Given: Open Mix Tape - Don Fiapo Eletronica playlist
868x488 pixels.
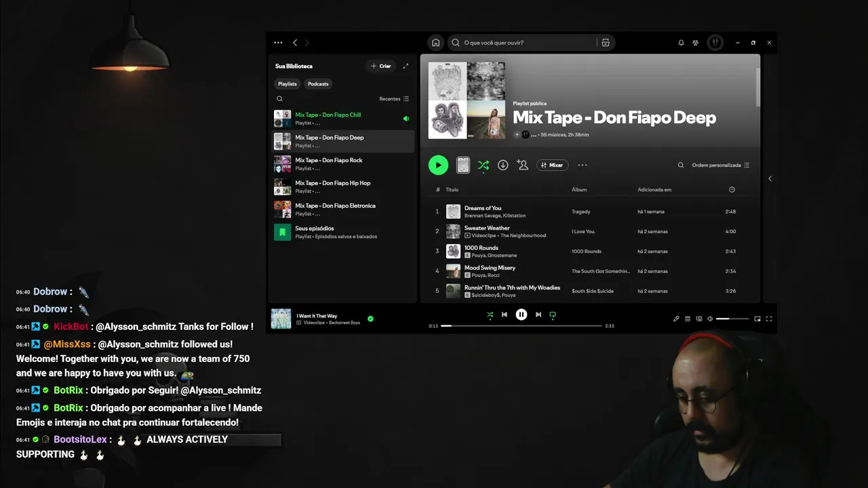Looking at the screenshot, I should [x=343, y=209].
